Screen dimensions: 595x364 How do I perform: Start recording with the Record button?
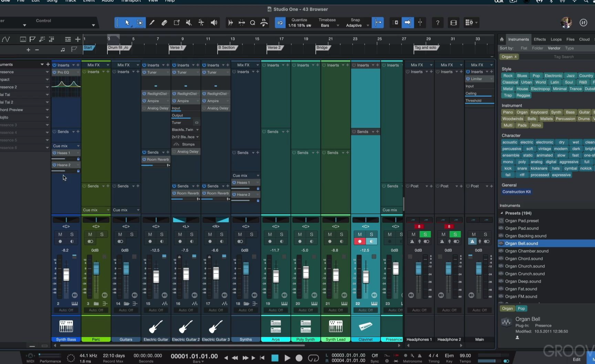point(299,358)
